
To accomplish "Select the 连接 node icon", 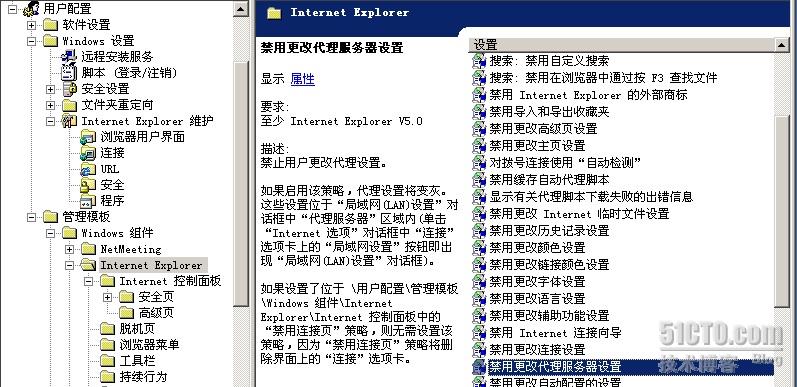I will (x=88, y=153).
